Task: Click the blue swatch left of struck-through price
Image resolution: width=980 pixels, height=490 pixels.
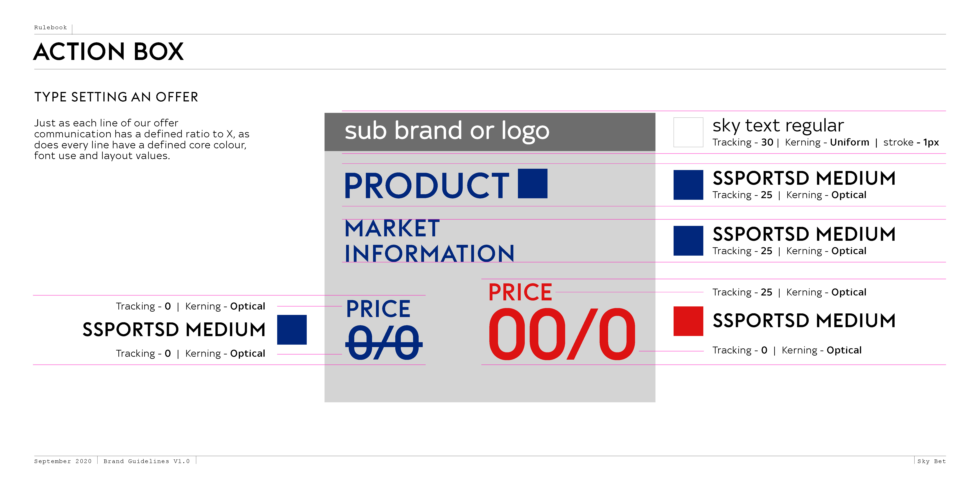Action: pyautogui.click(x=291, y=329)
